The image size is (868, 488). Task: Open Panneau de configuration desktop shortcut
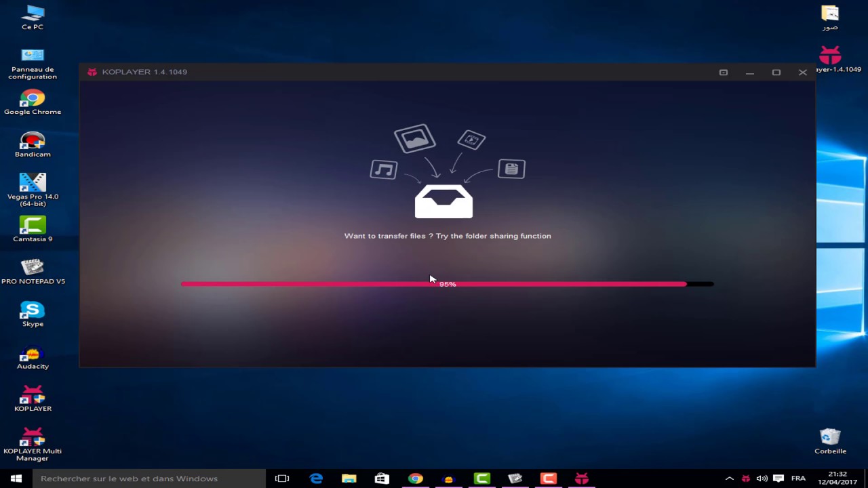(33, 64)
